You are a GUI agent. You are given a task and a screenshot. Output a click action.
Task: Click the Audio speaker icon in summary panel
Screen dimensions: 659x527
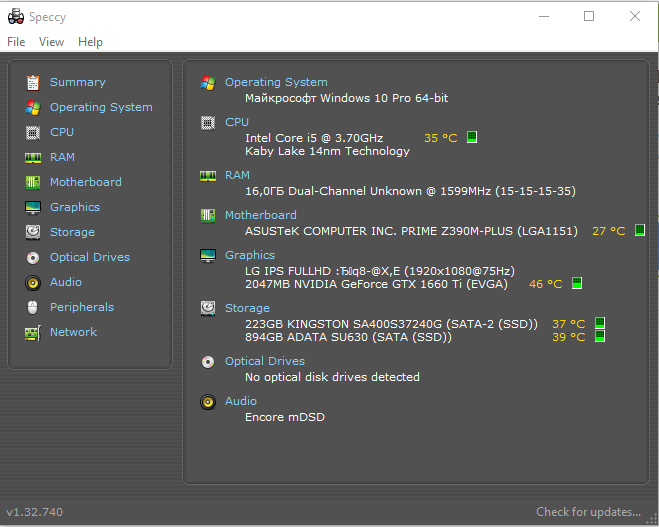pos(208,402)
